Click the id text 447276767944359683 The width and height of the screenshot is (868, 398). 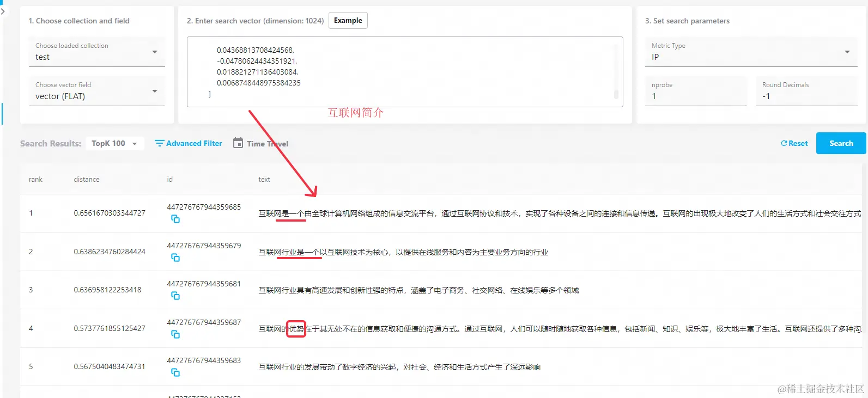click(204, 360)
